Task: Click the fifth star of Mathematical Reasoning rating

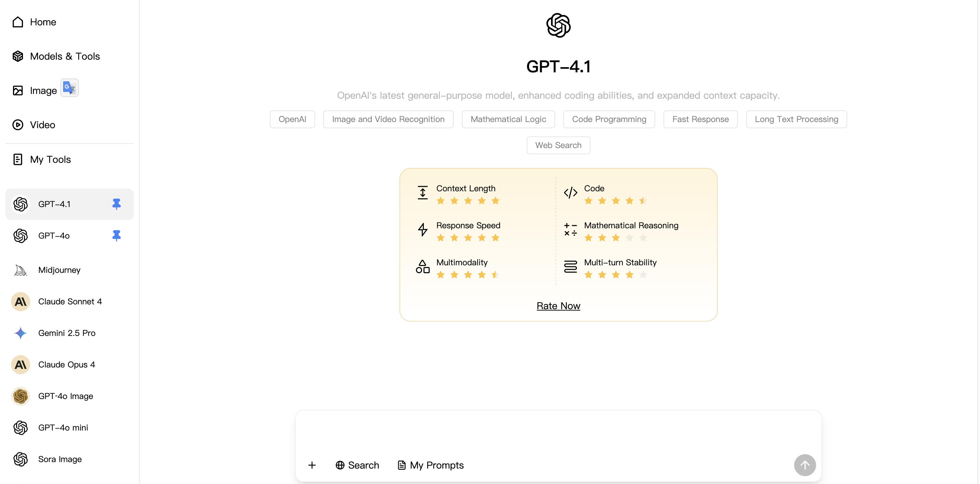Action: coord(643,238)
